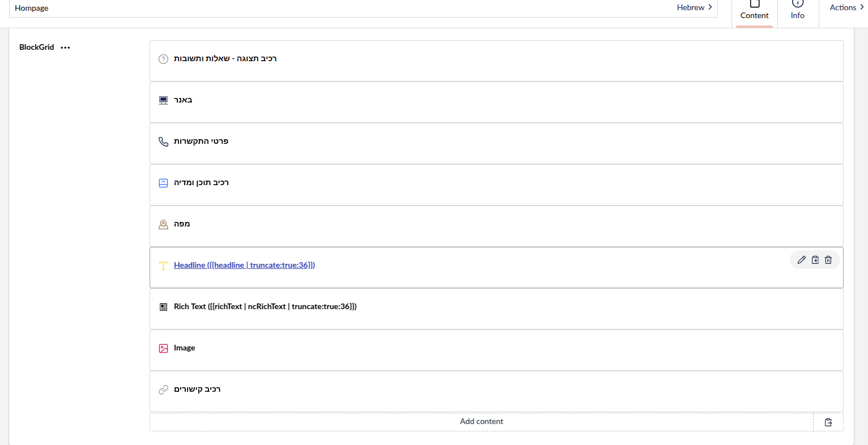Open the Rich Text ncRichText block
868x445 pixels.
click(496, 309)
